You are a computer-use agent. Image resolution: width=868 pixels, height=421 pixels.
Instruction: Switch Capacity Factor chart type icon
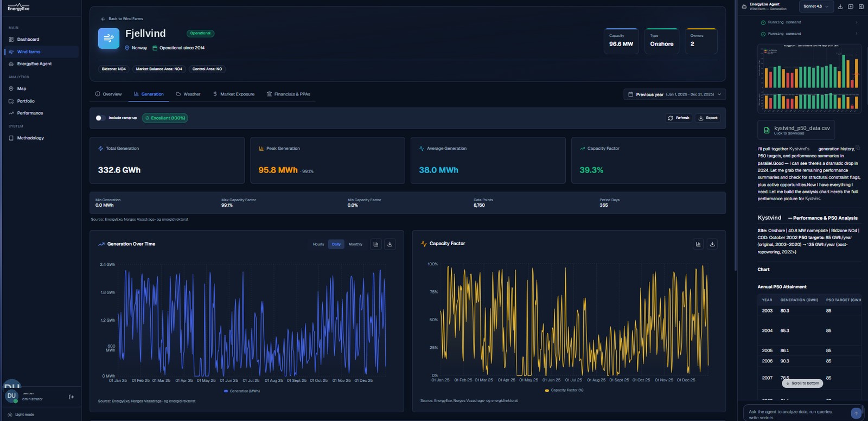[698, 244]
